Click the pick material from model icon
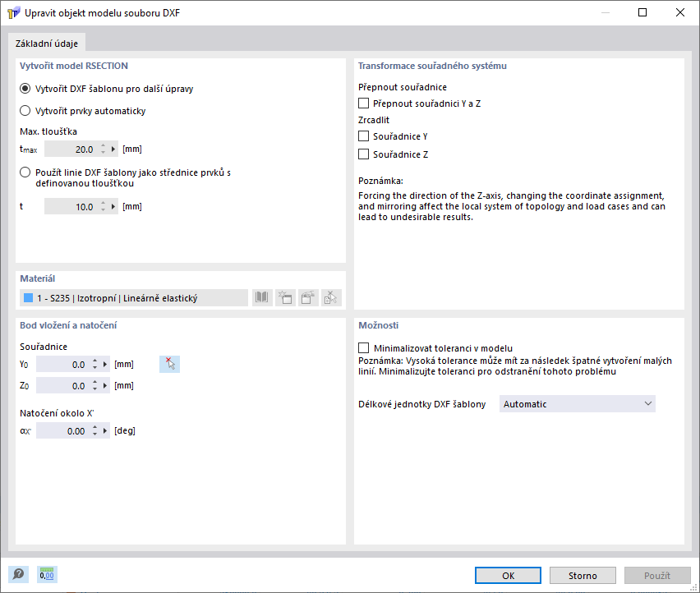 pyautogui.click(x=329, y=298)
